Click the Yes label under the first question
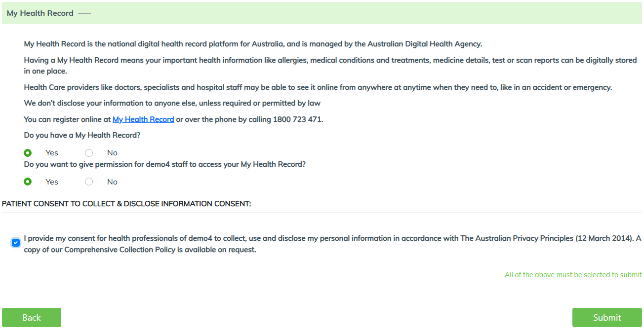Image resolution: width=644 pixels, height=332 pixels. click(52, 153)
